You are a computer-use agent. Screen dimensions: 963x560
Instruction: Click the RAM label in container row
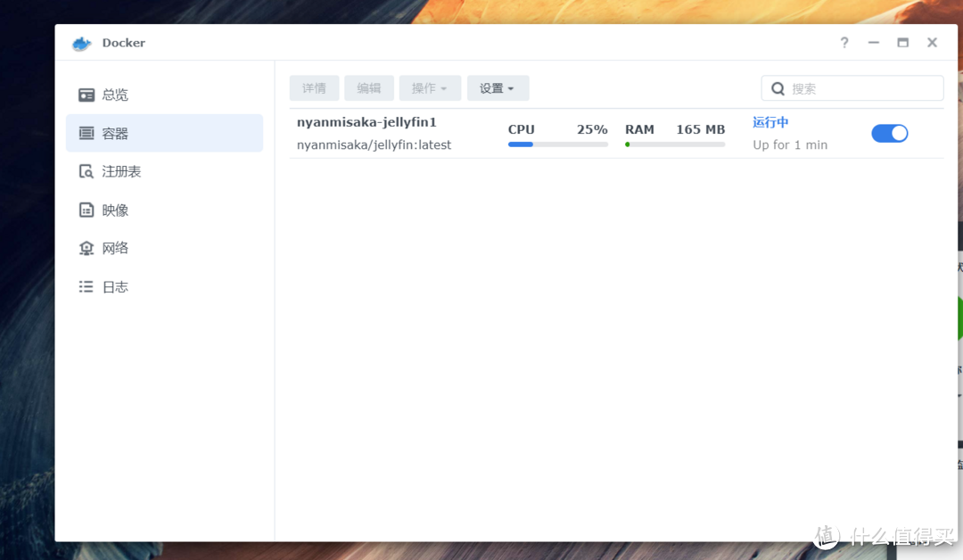click(x=639, y=129)
